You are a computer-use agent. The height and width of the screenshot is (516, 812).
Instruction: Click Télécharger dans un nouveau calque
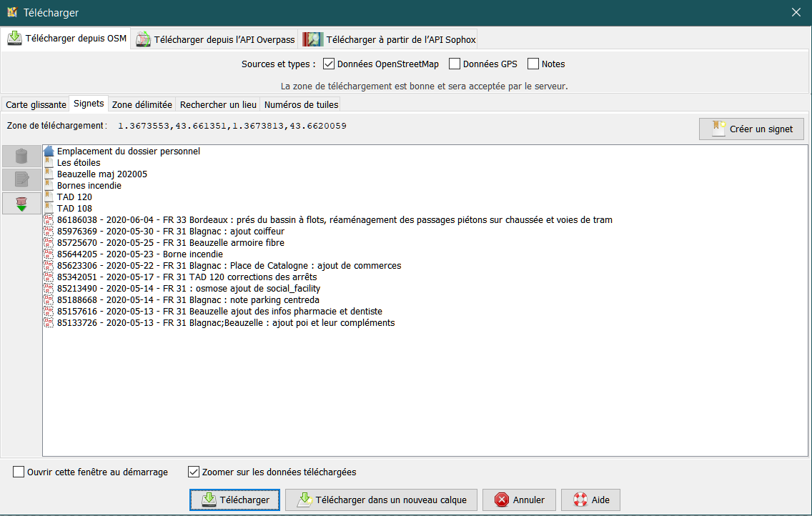tap(381, 500)
